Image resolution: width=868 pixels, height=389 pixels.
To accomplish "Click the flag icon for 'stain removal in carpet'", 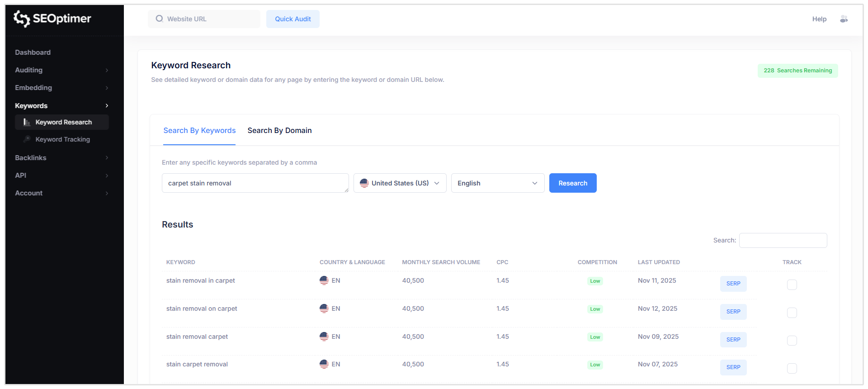I will [324, 280].
